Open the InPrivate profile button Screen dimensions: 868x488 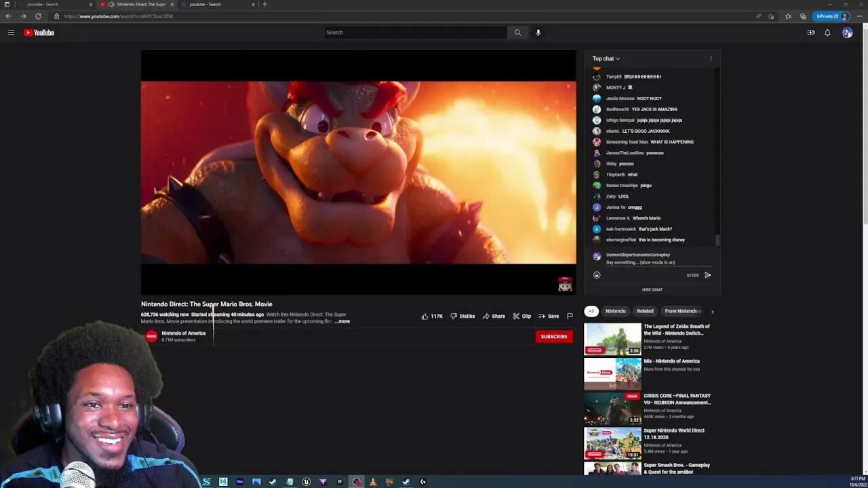point(832,16)
